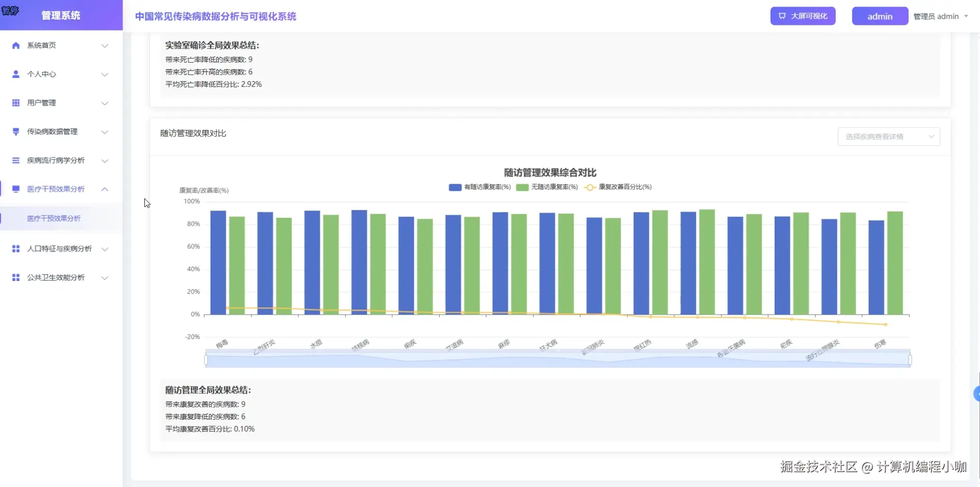Click the 乙型肝炎 axis label

(x=265, y=347)
